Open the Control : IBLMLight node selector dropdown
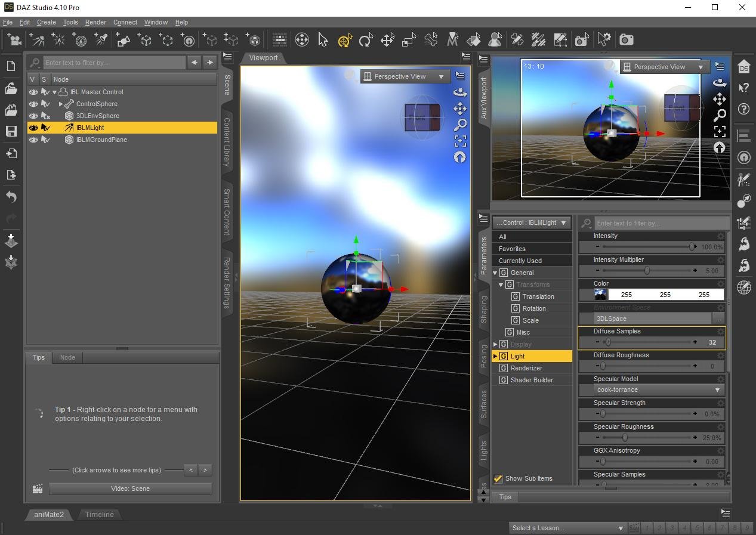The height and width of the screenshot is (535, 756). point(532,222)
